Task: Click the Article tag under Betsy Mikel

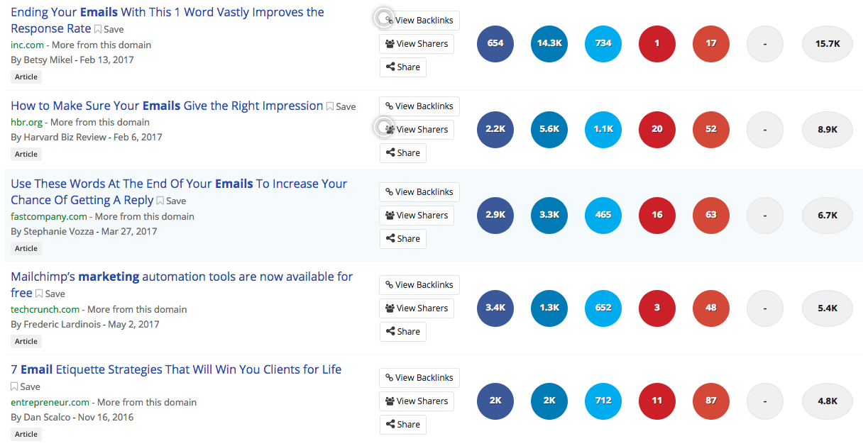Action: (x=26, y=77)
